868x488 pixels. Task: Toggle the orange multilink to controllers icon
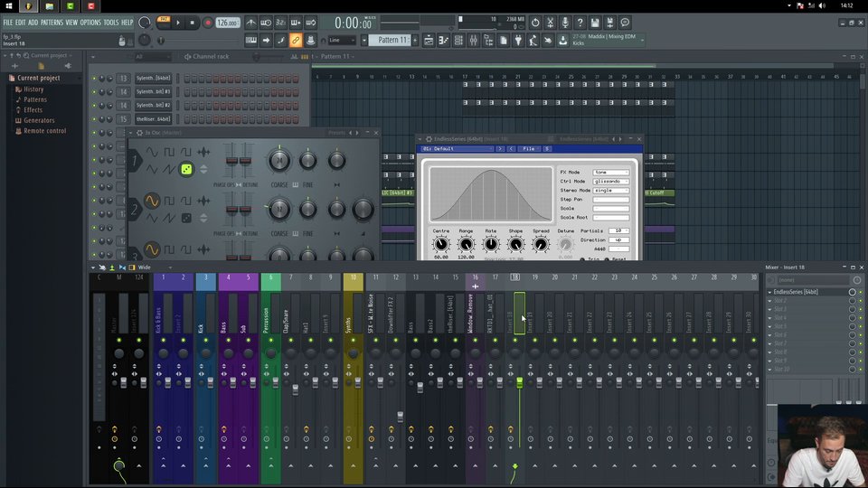click(x=296, y=40)
